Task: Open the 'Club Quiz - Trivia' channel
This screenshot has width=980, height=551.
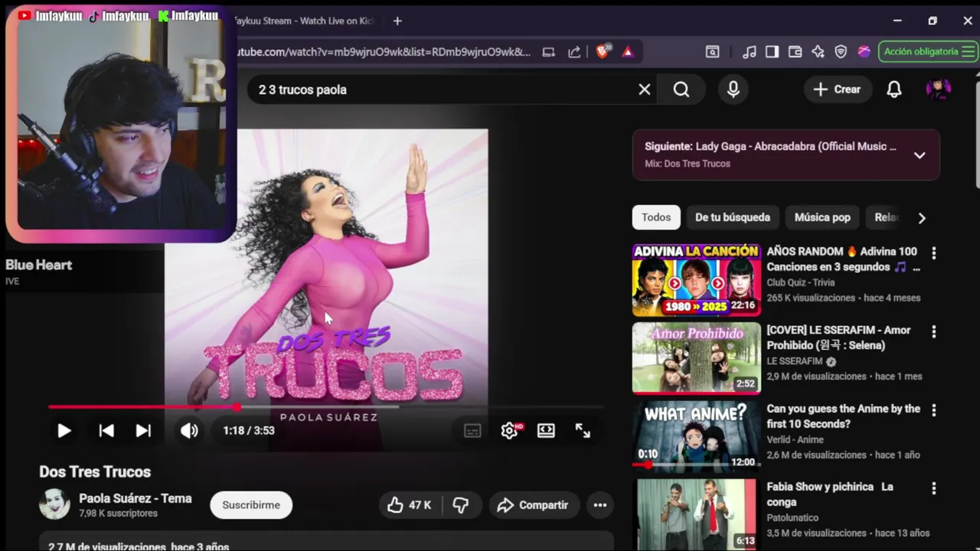Action: [801, 282]
